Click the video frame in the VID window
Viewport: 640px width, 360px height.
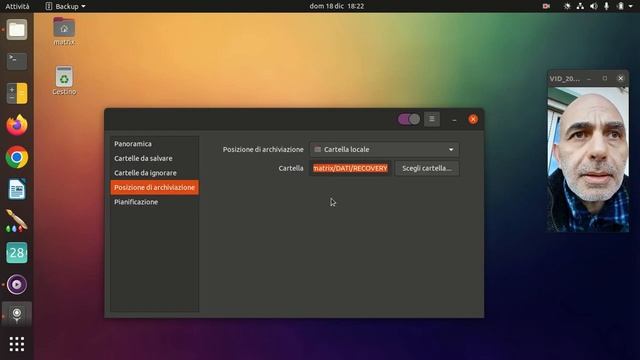[588, 159]
